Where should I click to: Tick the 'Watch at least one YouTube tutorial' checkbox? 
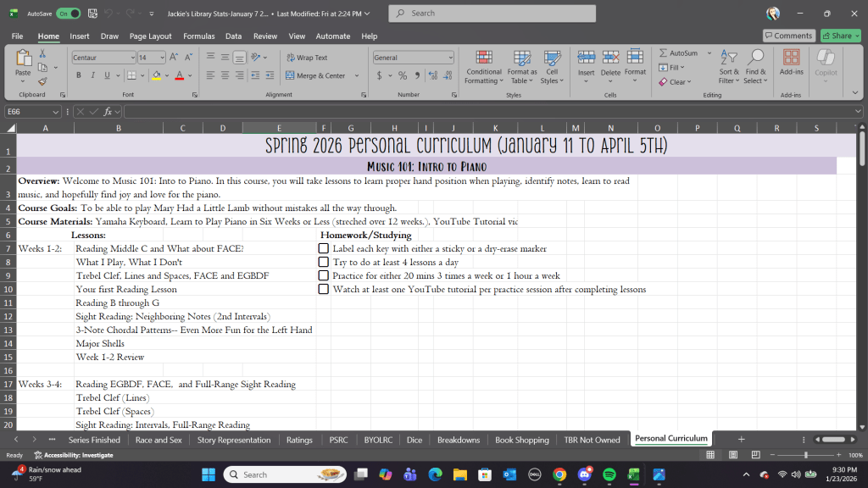(323, 290)
